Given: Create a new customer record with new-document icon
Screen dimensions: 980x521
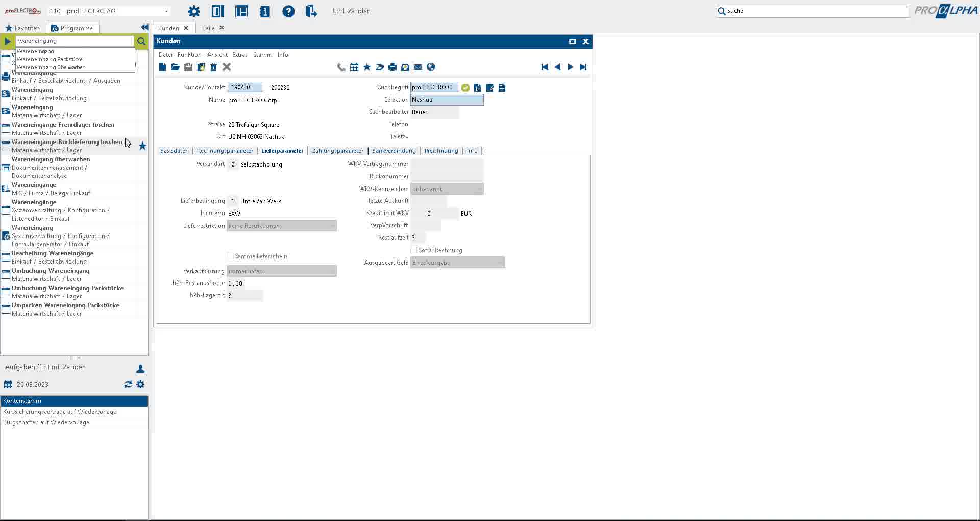Looking at the screenshot, I should (x=162, y=67).
